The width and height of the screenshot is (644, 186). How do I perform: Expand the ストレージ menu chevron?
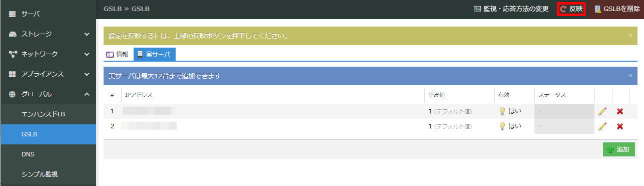click(87, 34)
